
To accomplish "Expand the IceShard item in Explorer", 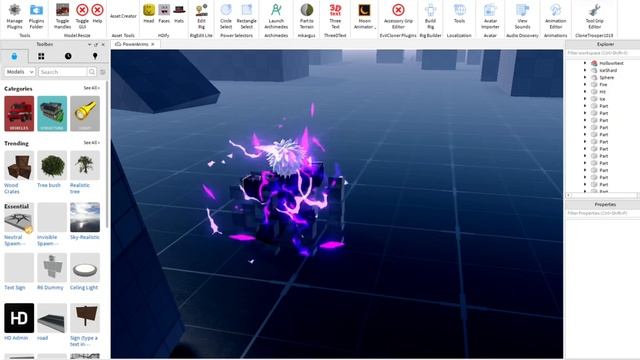I will pos(585,70).
